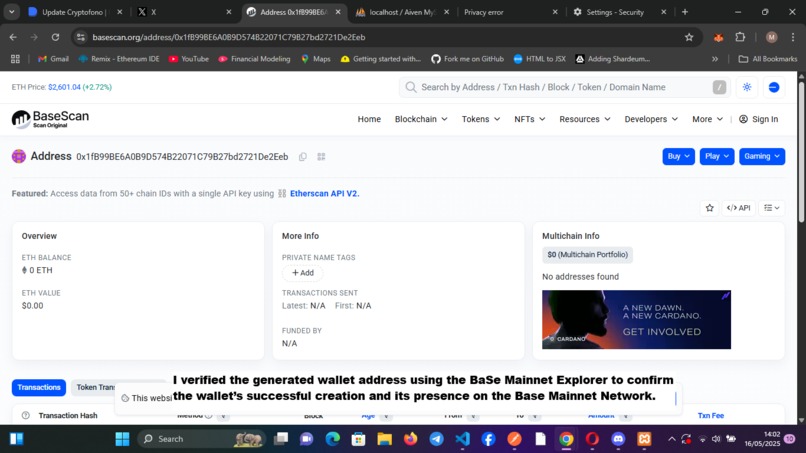The image size is (806, 453).
Task: Expand the More menu
Action: pos(707,119)
